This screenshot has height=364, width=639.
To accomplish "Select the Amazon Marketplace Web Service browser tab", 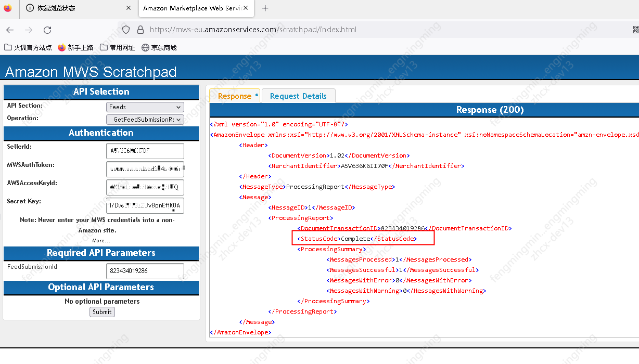I will 197,8.
